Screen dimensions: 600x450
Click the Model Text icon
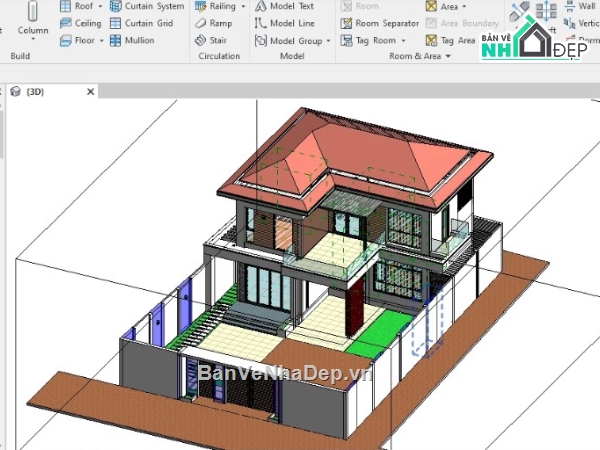pos(261,6)
